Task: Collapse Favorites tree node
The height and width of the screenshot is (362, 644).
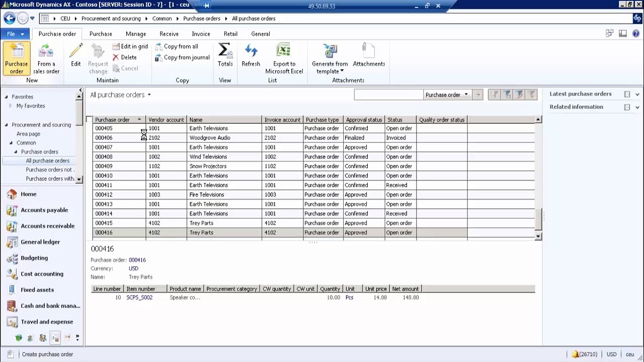Action: tap(7, 97)
